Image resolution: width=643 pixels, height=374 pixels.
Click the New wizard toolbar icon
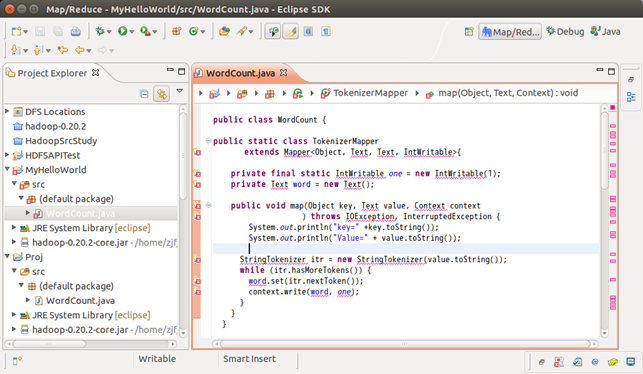pos(16,31)
